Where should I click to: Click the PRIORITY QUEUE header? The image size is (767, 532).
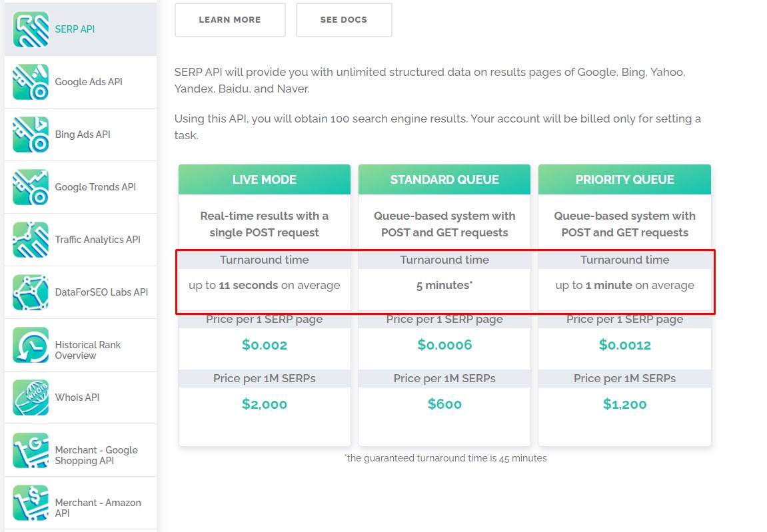pyautogui.click(x=624, y=180)
